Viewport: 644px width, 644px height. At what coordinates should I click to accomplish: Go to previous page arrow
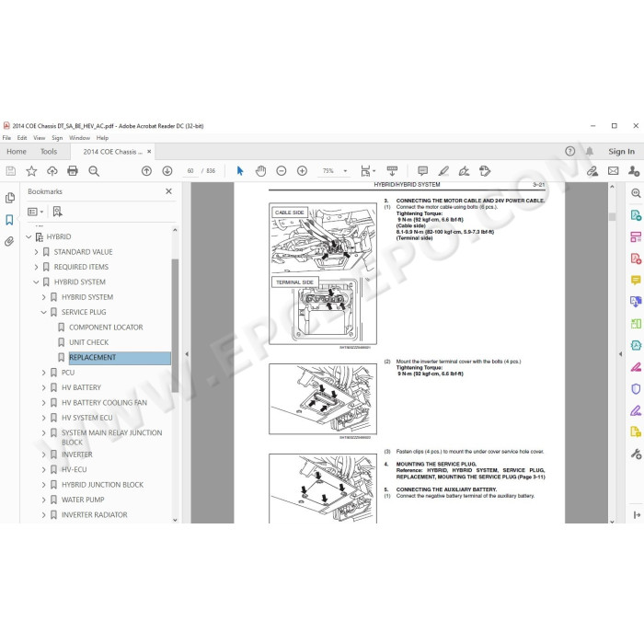pyautogui.click(x=146, y=171)
